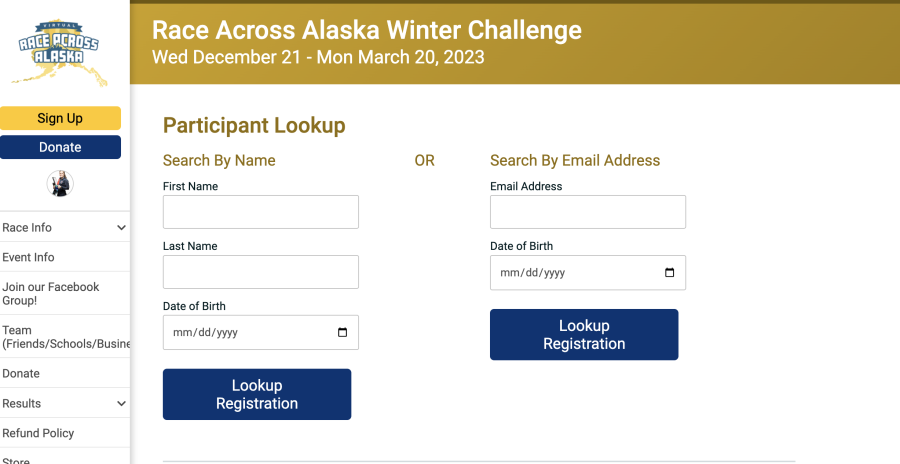Click the blue Donate button
Viewport: 900px width, 464px height.
pyautogui.click(x=60, y=147)
